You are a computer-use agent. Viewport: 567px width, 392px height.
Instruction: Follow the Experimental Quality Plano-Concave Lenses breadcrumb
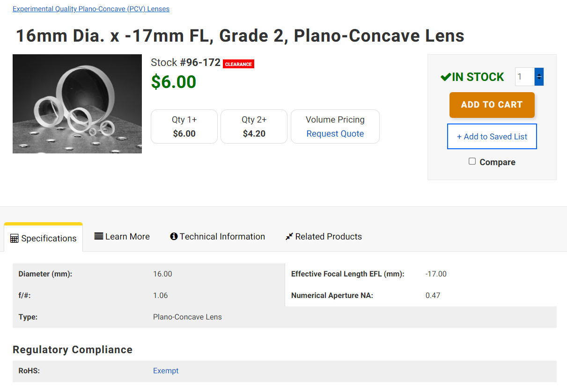91,8
